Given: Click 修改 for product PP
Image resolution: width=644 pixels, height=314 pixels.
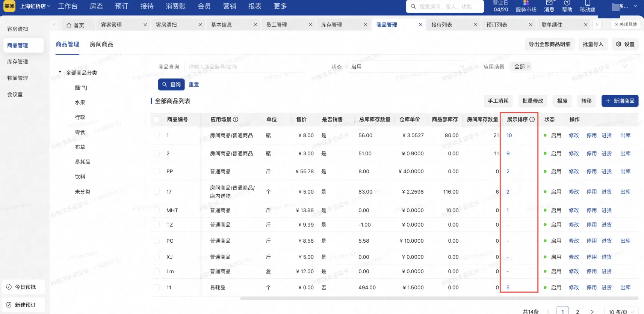Looking at the screenshot, I should pyautogui.click(x=574, y=171).
